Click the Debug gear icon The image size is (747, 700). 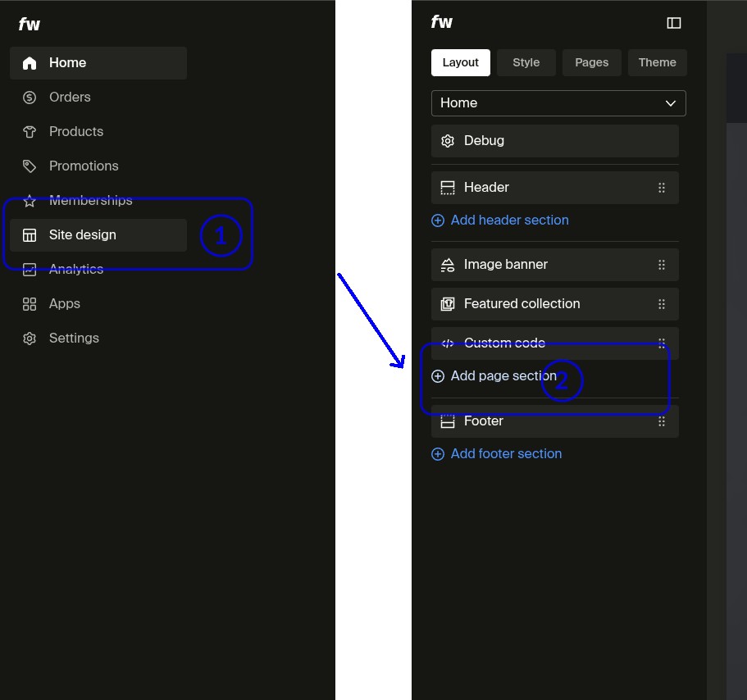point(448,141)
